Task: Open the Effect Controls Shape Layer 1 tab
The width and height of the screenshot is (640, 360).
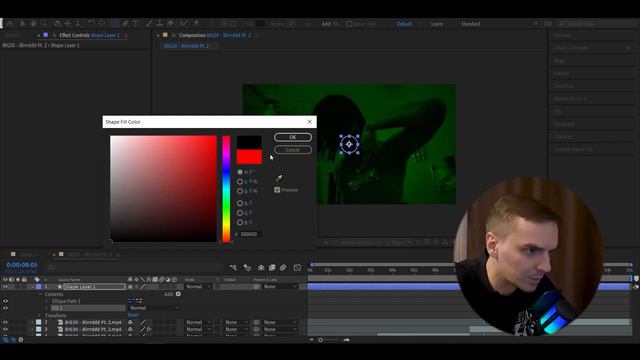Action: 89,36
